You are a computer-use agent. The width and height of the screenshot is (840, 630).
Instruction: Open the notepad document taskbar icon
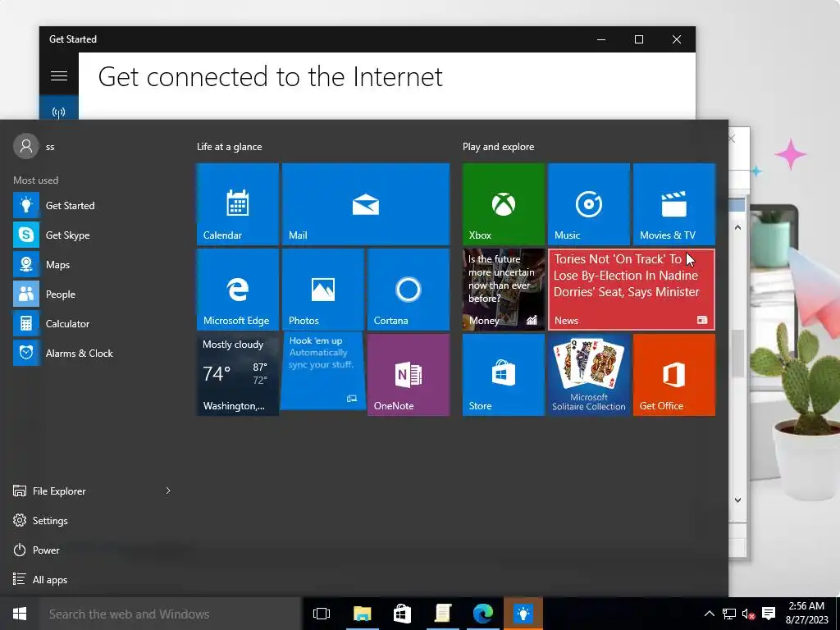(x=443, y=614)
